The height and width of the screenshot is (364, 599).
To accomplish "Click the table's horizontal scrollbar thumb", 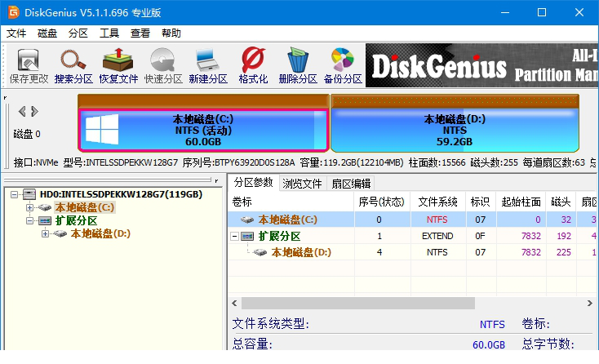I will click(358, 304).
